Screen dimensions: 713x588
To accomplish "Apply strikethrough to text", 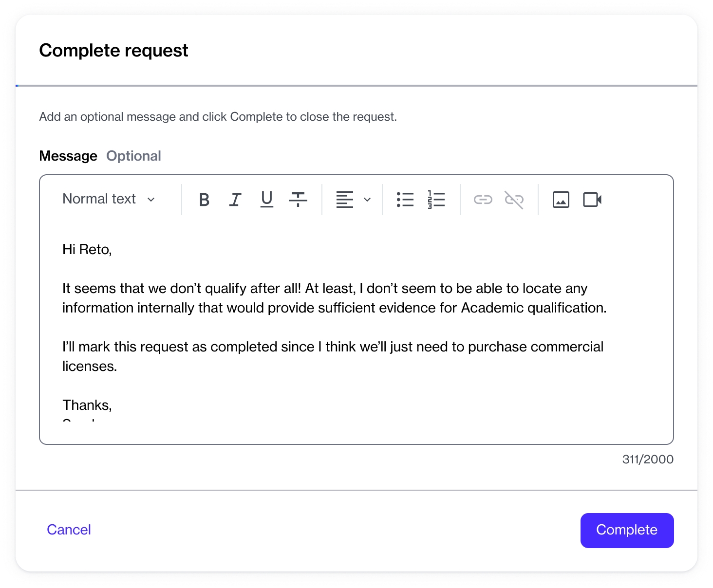I will (x=298, y=200).
